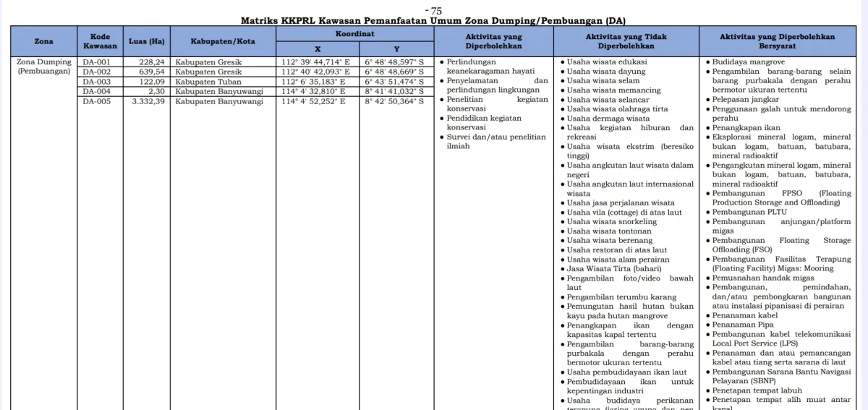
Task: Select the Kabupaten/Kota column header
Action: (x=223, y=42)
